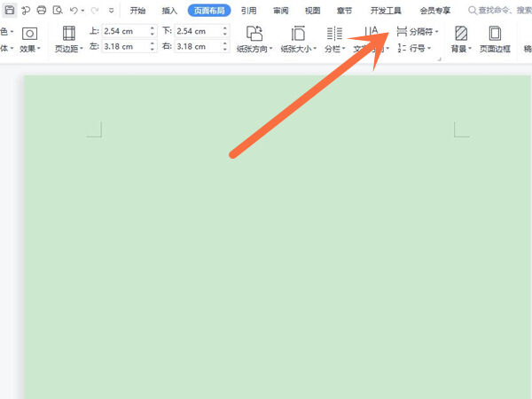This screenshot has width=532, height=399.
Task: Select the Paper Orientation (纸张方向) icon
Action: 254,35
